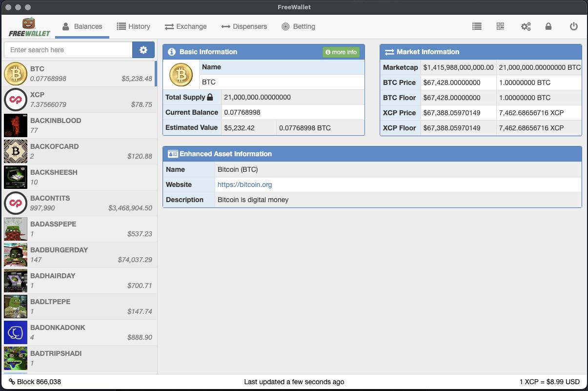Open the https://bitcoin.org website link

coord(244,185)
